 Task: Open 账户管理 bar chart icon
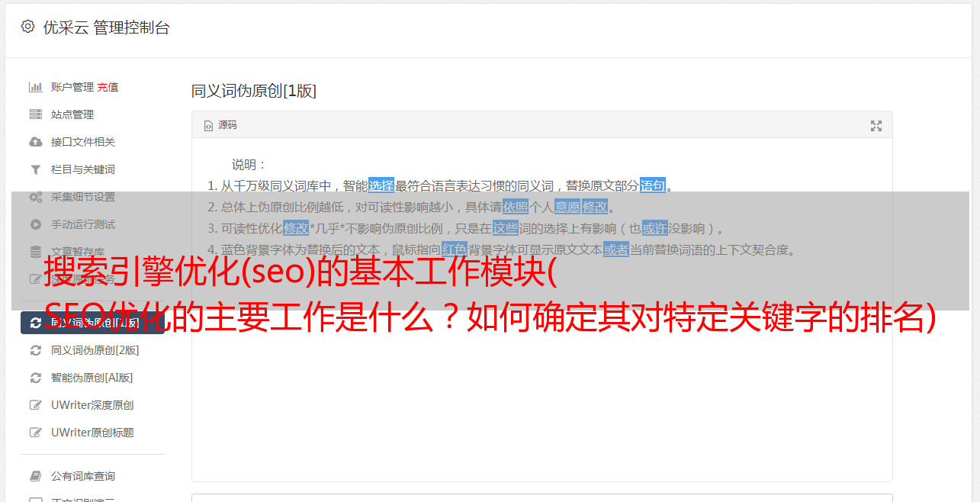click(x=35, y=87)
